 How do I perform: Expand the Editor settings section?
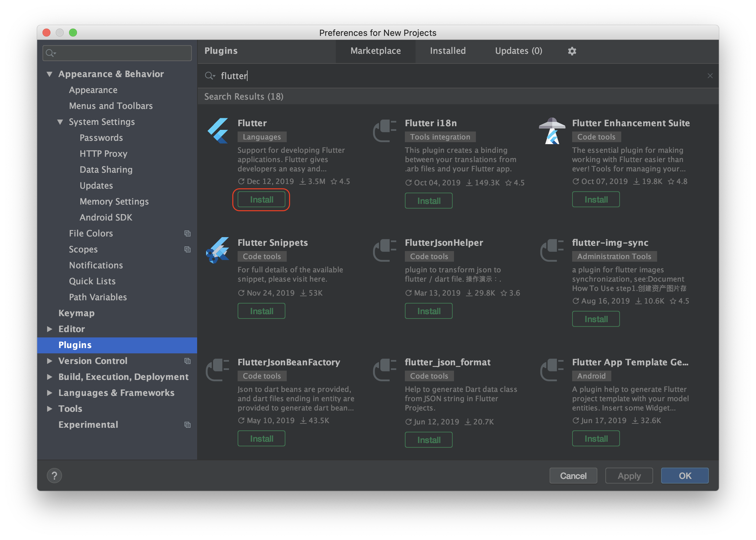click(49, 329)
